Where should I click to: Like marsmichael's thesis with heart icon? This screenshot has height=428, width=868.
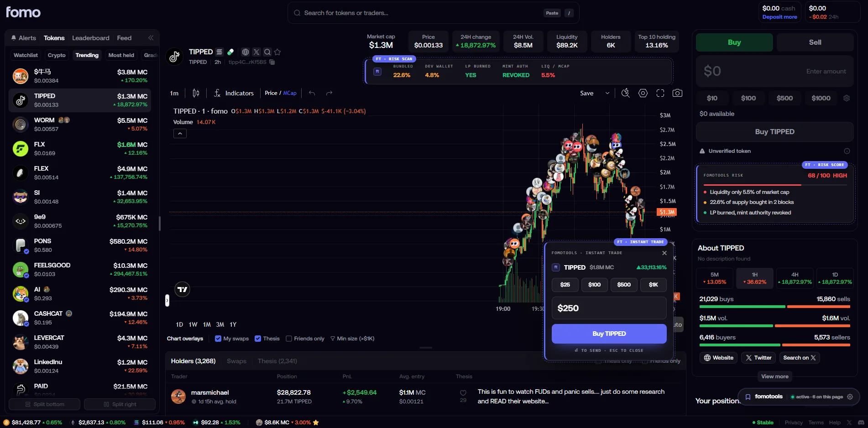pos(463,393)
